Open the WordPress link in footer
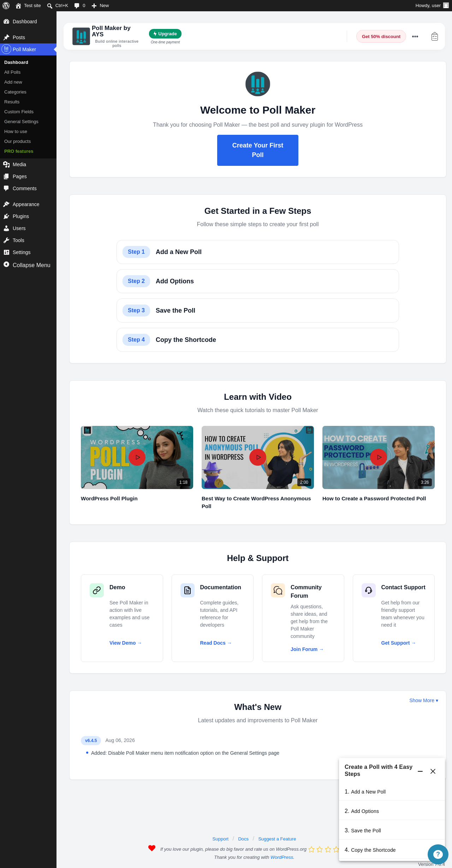The image size is (452, 868). 282,857
